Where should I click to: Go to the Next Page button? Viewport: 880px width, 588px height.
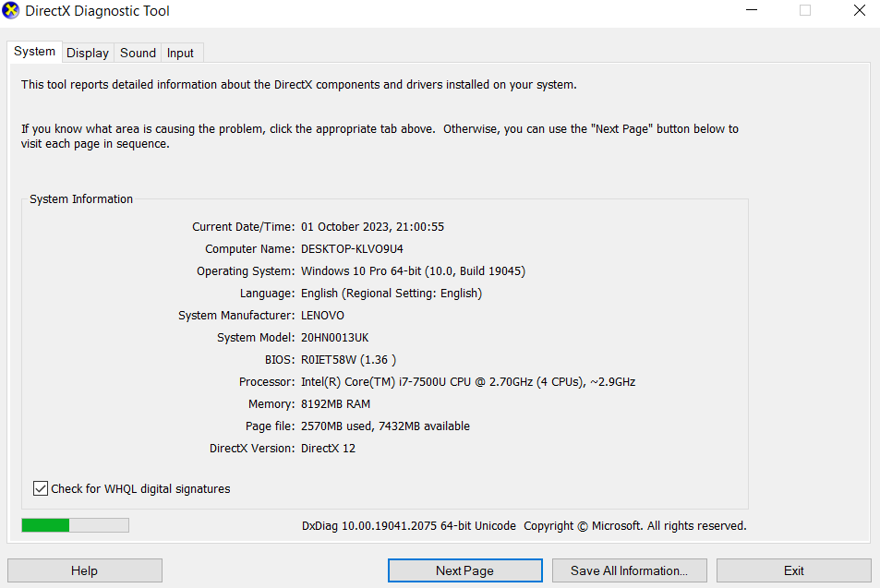click(x=464, y=570)
